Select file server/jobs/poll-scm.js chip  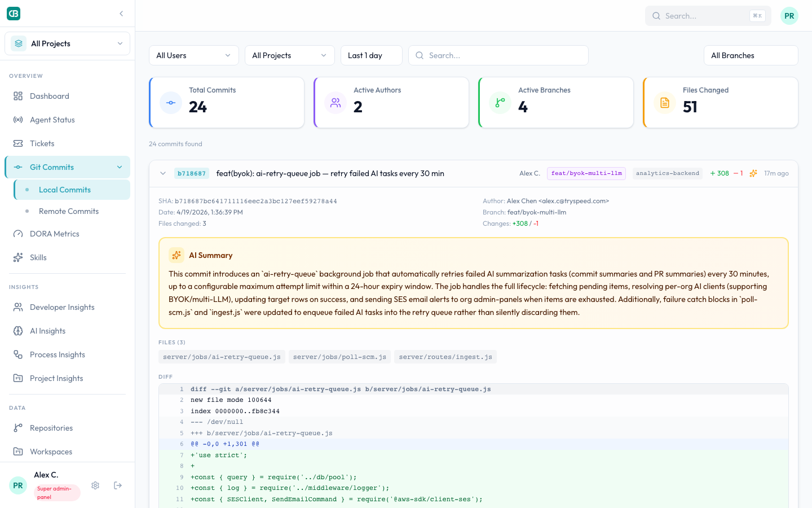coord(339,357)
